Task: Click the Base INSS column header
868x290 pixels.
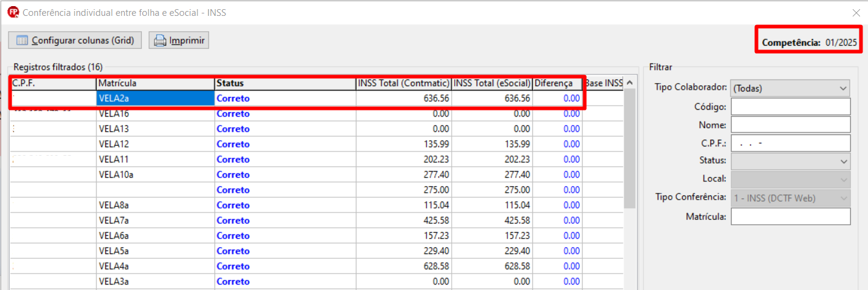Action: (603, 83)
